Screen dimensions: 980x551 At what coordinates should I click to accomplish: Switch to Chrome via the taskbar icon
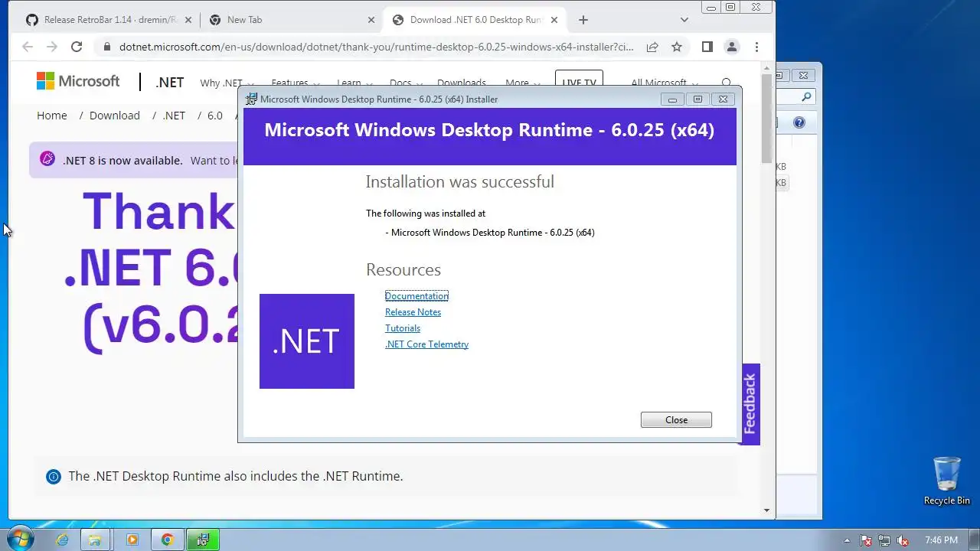point(167,540)
